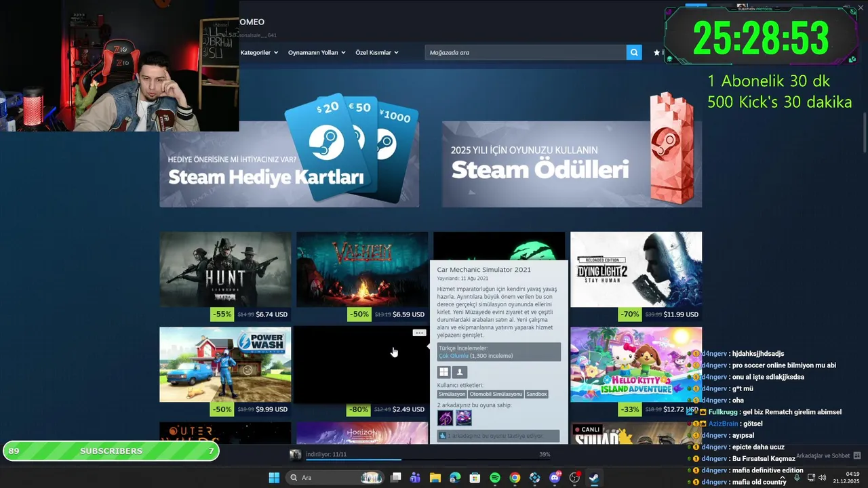The image size is (868, 488).
Task: Click the Car Mechanic Simulator 2021 tooltip title
Action: [484, 270]
